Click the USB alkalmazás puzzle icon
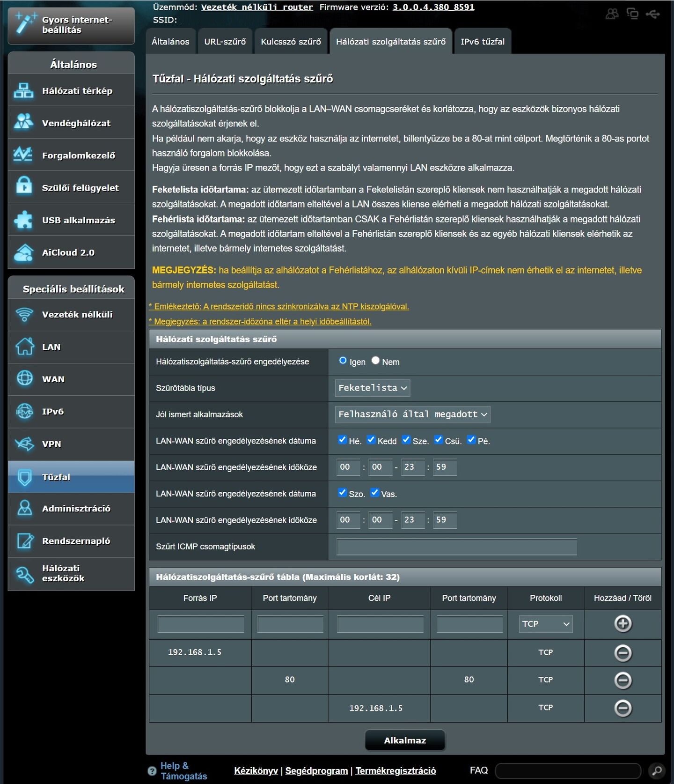Image resolution: width=674 pixels, height=784 pixels. 23,219
